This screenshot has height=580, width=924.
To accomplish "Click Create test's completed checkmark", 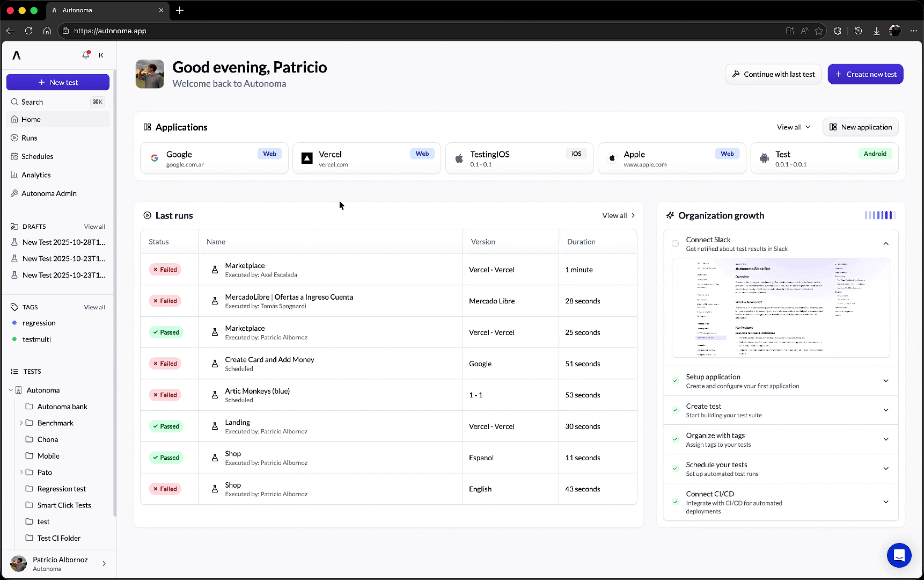I will coord(674,409).
